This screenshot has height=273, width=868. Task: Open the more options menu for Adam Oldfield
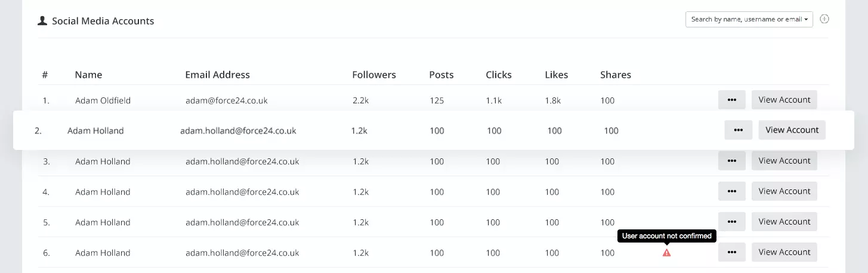pyautogui.click(x=732, y=100)
